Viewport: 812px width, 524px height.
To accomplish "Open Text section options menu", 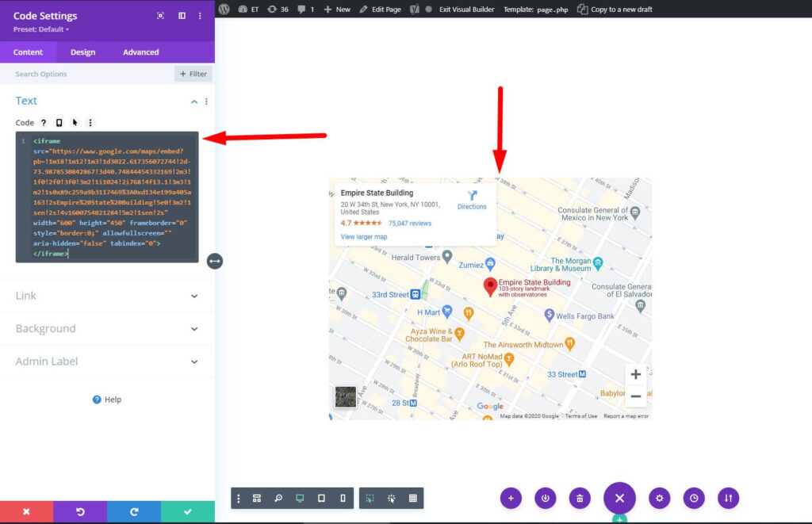I will point(206,101).
